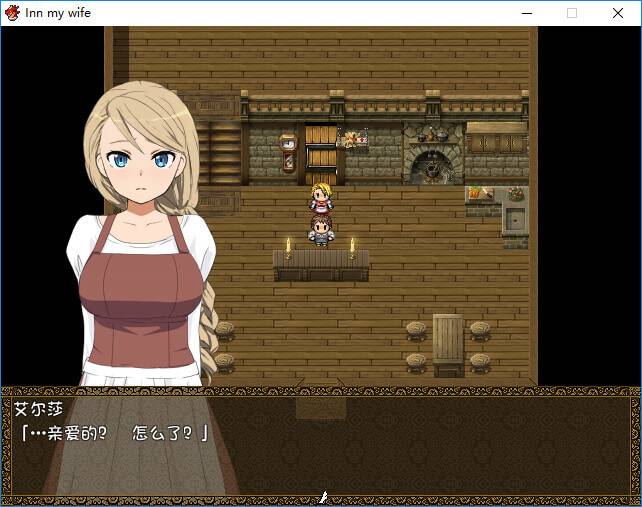The width and height of the screenshot is (642, 507).
Task: Click the kitchen sink counter
Action: (x=514, y=220)
